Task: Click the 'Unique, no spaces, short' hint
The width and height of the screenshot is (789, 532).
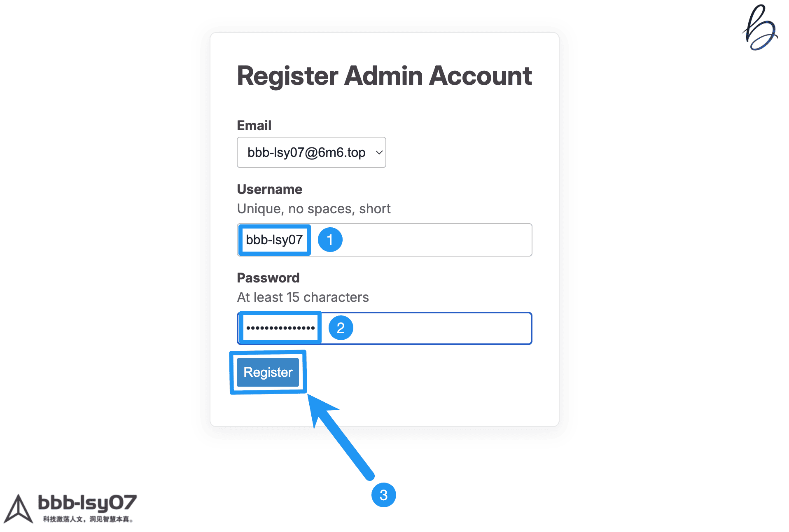Action: [x=313, y=209]
